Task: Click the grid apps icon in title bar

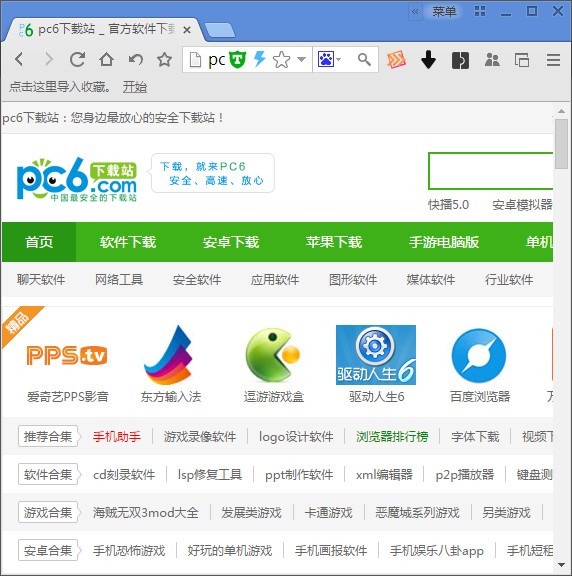Action: [x=480, y=11]
